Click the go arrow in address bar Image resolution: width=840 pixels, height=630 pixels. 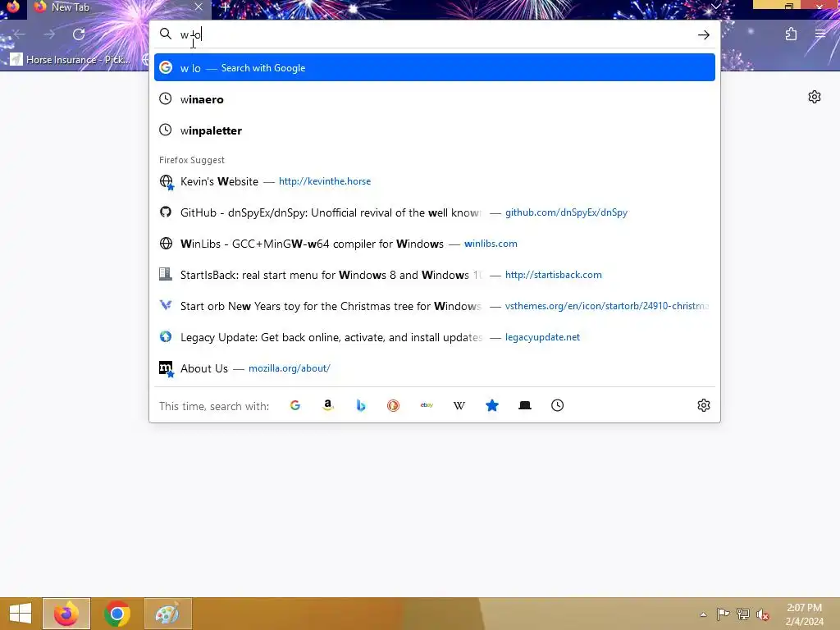click(703, 34)
